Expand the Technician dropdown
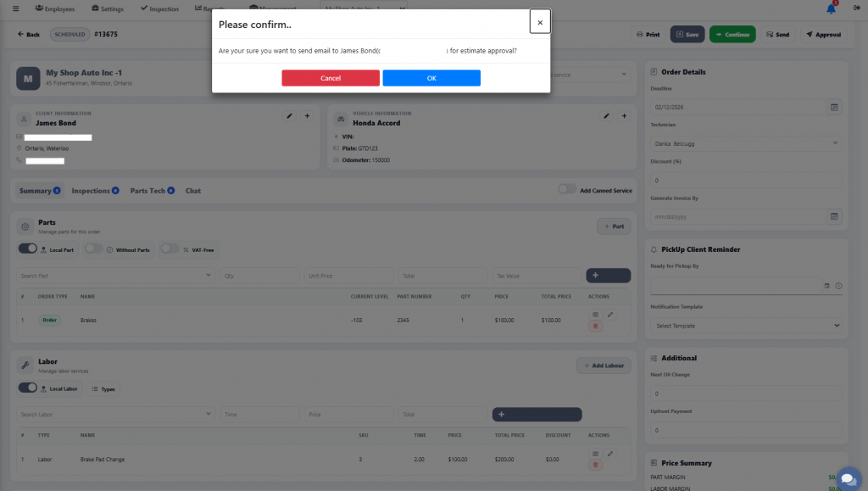Screen dimensions: 868x491 click(x=746, y=144)
